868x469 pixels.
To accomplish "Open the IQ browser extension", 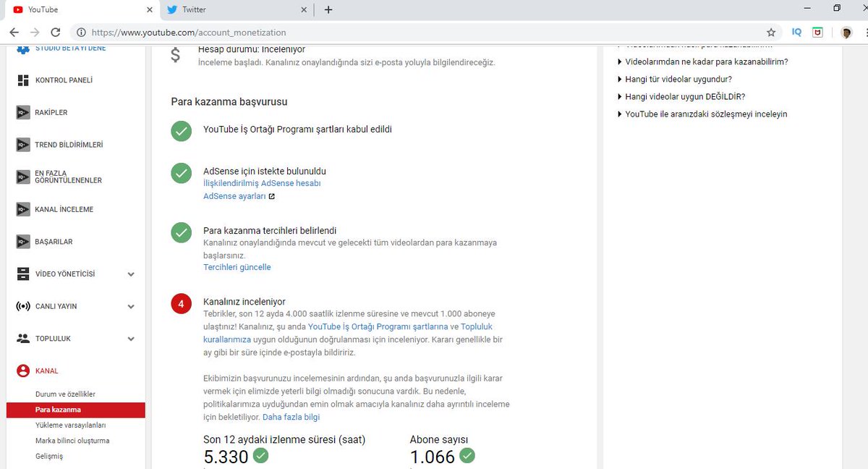I will click(x=796, y=33).
